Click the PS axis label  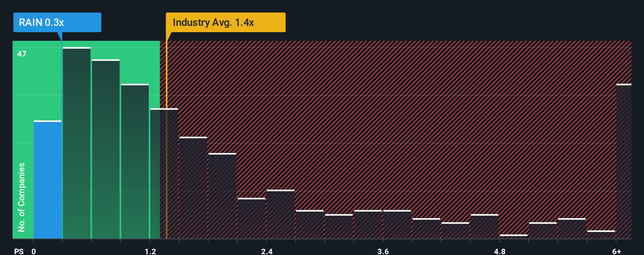tap(19, 251)
